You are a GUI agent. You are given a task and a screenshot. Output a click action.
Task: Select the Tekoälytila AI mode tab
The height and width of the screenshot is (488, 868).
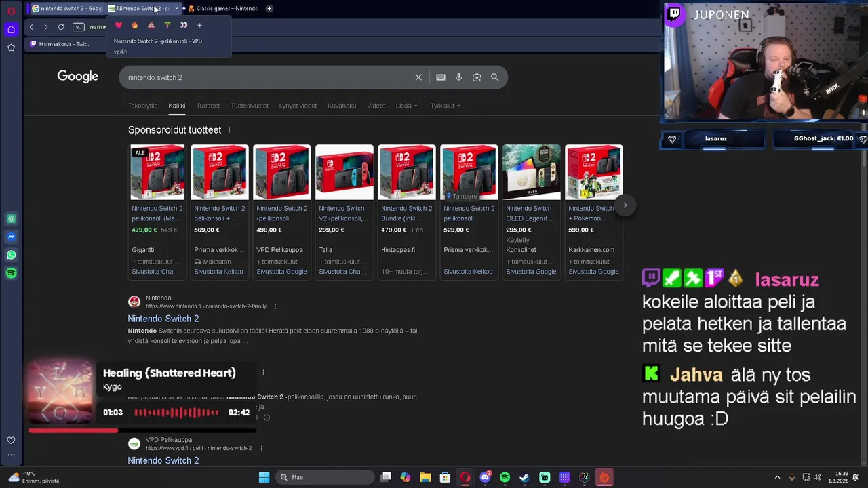[142, 106]
